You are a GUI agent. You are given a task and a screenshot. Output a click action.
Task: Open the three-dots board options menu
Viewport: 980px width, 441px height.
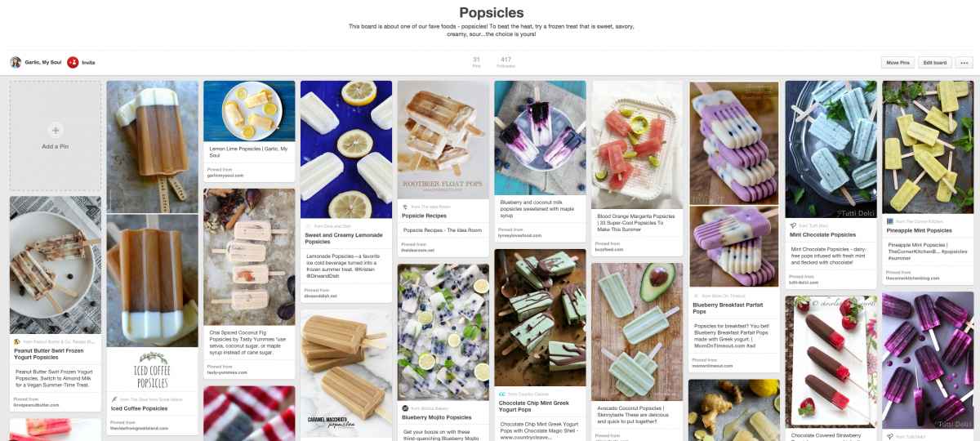964,63
